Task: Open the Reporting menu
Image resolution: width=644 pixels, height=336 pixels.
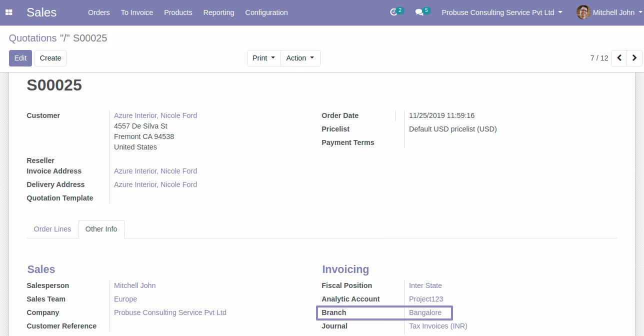Action: click(218, 12)
